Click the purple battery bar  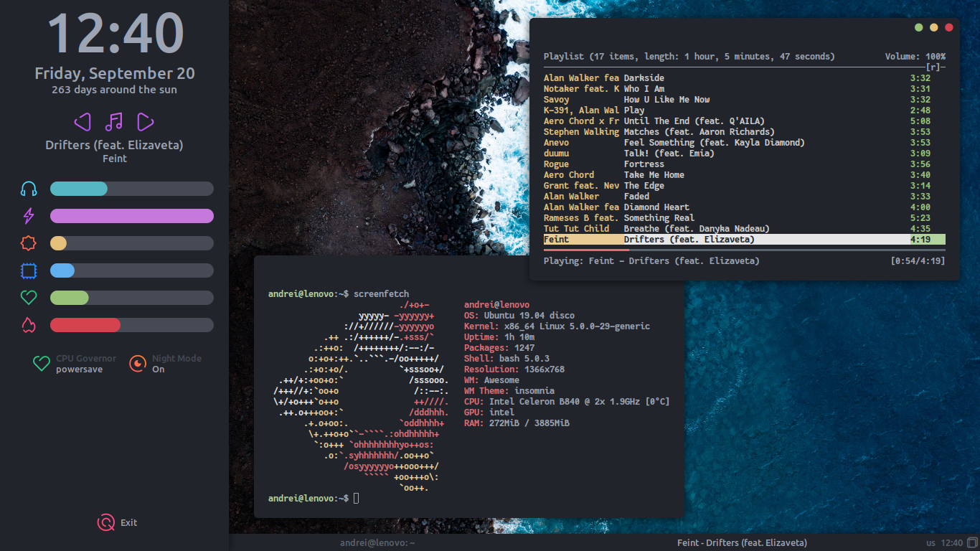(132, 216)
